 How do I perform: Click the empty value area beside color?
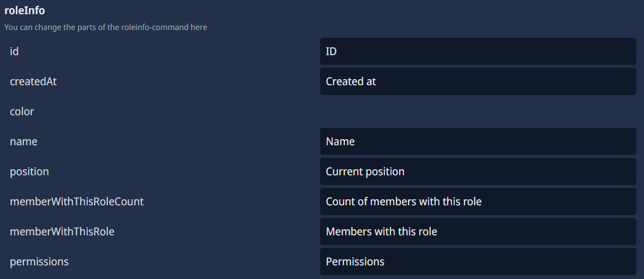pyautogui.click(x=478, y=111)
